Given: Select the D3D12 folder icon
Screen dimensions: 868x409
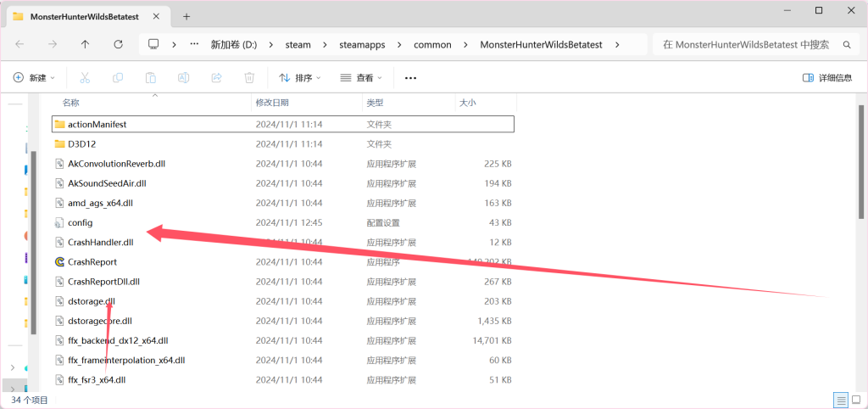Looking at the screenshot, I should tap(60, 144).
